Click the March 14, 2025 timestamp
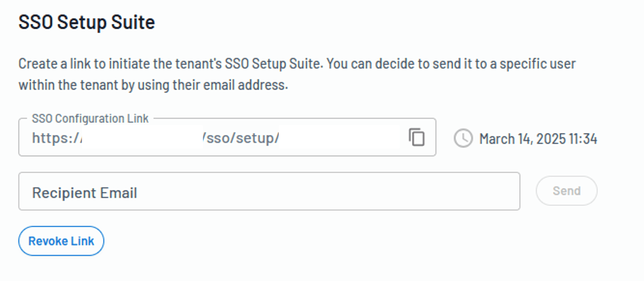644x281 pixels. (x=538, y=138)
